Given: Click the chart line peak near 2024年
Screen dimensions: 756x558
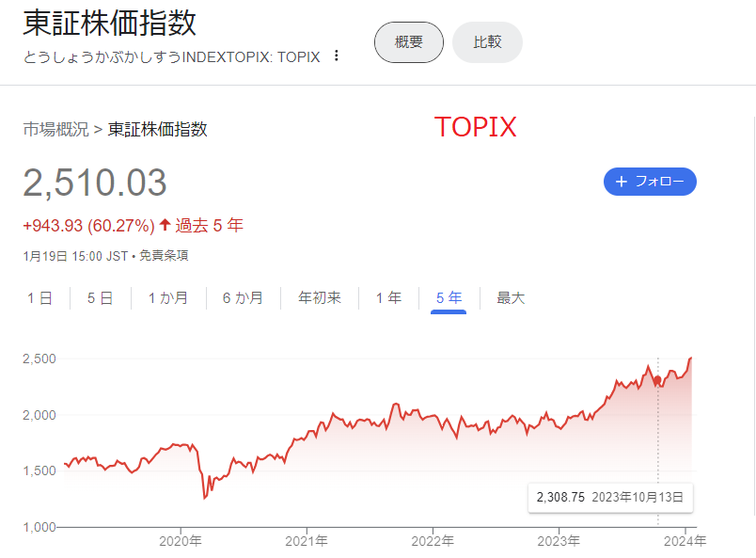Looking at the screenshot, I should point(691,359).
